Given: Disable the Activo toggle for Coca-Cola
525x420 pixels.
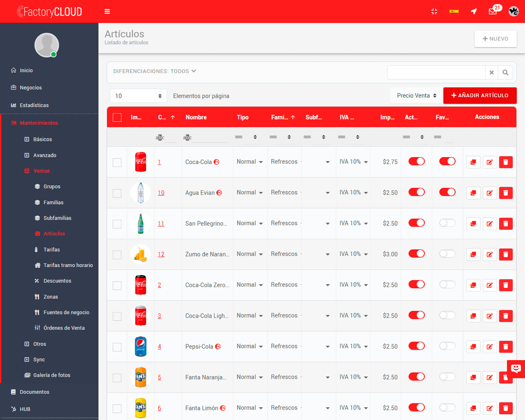Looking at the screenshot, I should [416, 161].
